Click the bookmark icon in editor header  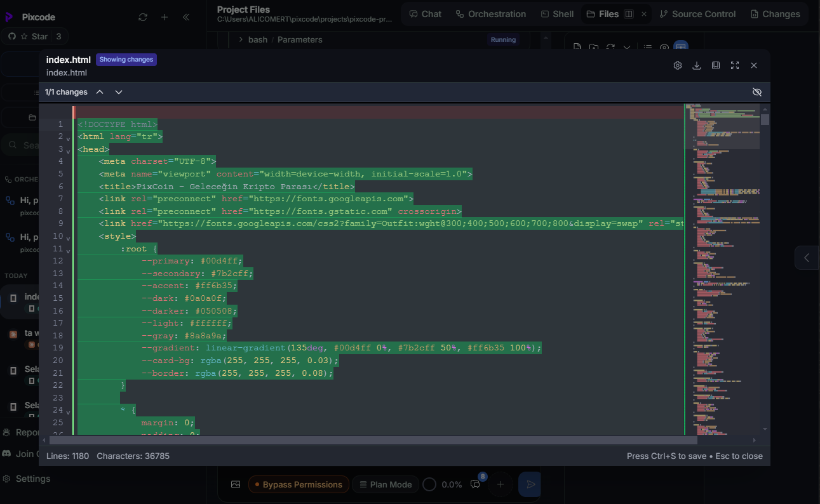[716, 65]
